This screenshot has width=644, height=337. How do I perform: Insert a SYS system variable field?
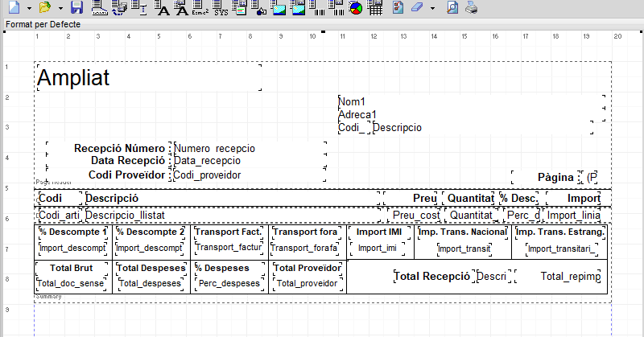[221, 7]
